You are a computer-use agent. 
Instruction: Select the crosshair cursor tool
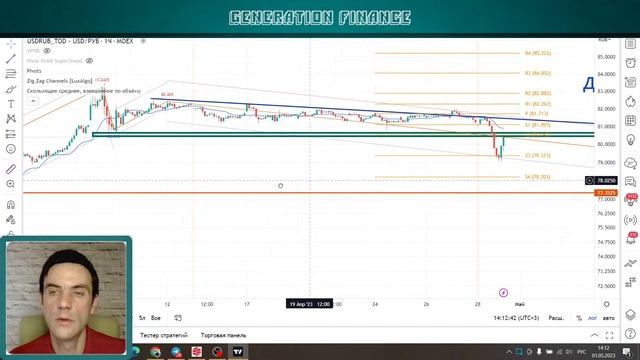(x=11, y=44)
